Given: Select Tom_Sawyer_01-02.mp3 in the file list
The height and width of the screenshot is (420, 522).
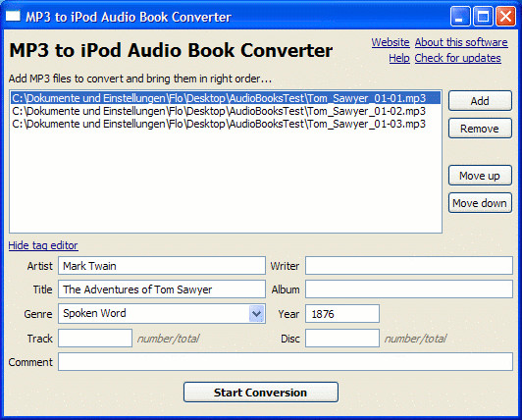Looking at the screenshot, I should click(x=226, y=111).
